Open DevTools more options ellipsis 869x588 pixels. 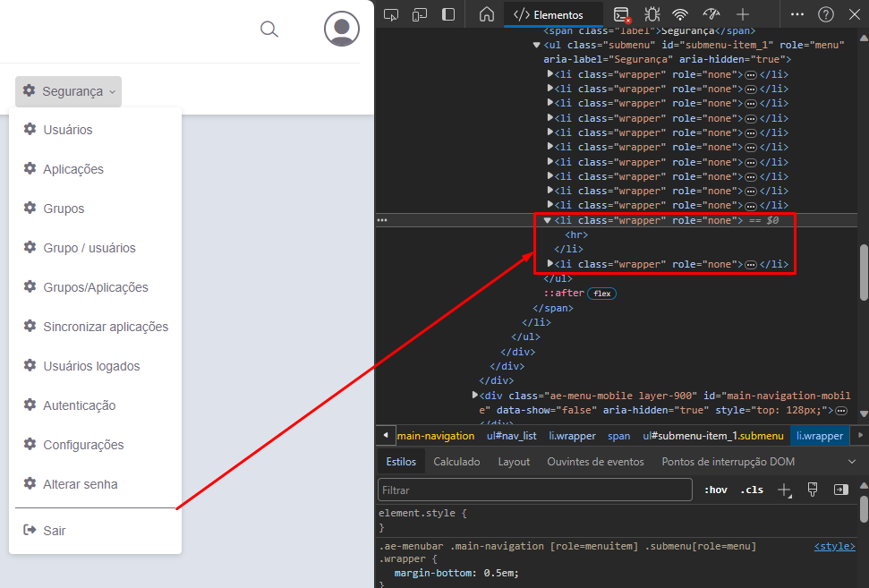pyautogui.click(x=797, y=14)
